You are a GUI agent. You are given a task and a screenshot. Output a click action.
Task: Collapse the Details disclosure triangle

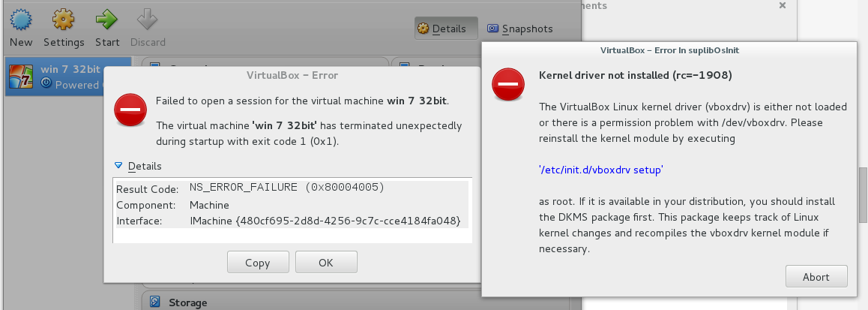click(x=118, y=166)
